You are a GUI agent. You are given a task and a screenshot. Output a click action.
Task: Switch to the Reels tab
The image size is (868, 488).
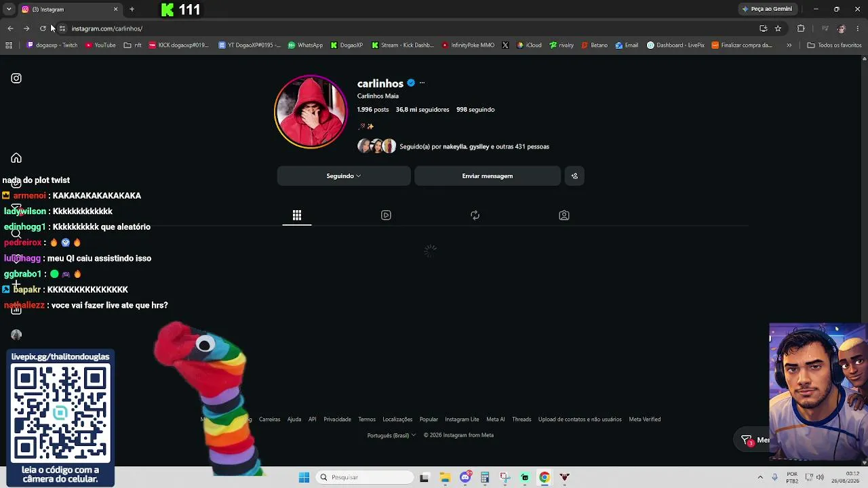[386, 216]
